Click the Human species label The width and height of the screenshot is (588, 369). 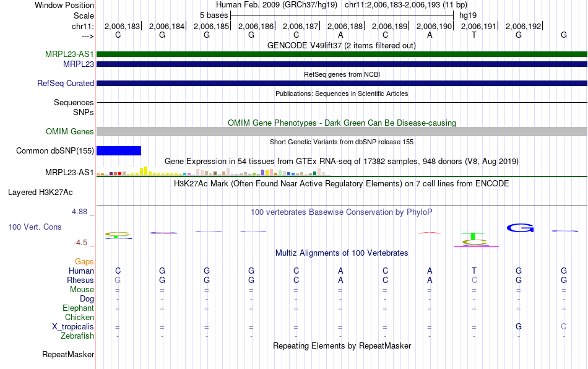point(81,271)
